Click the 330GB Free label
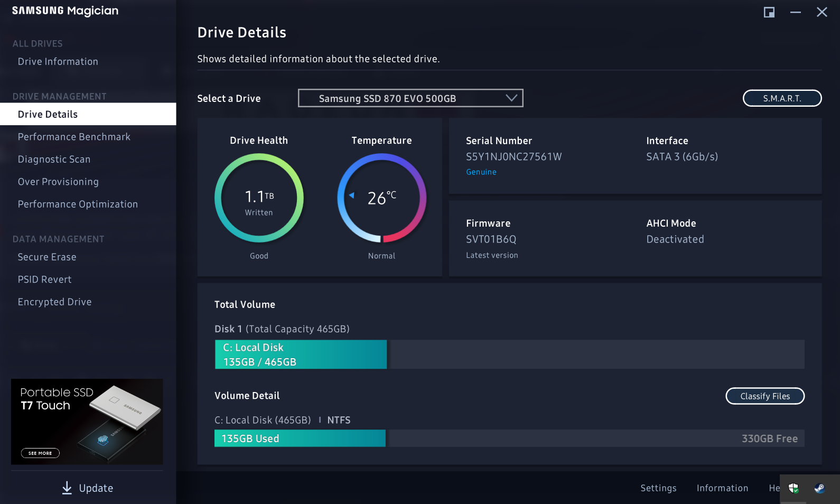840x504 pixels. point(770,438)
